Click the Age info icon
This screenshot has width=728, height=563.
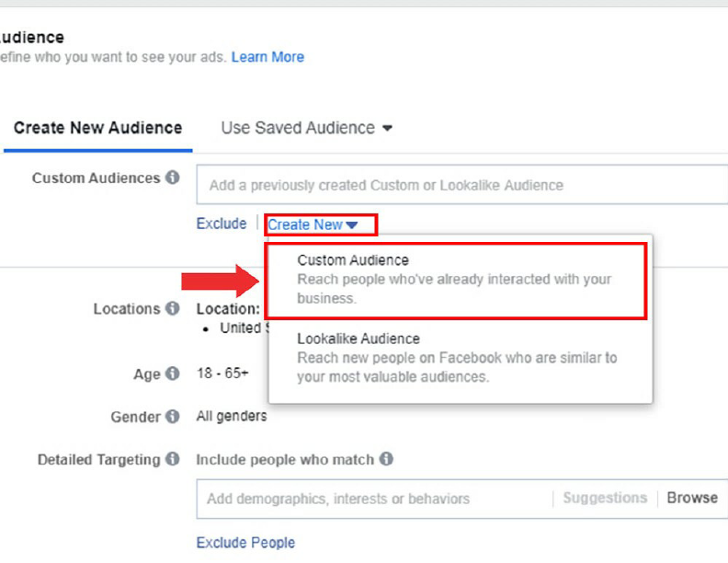tap(172, 373)
